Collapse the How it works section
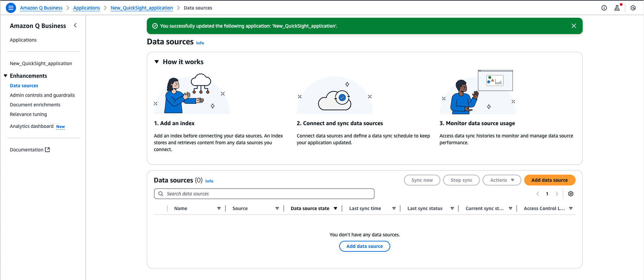 tap(157, 62)
